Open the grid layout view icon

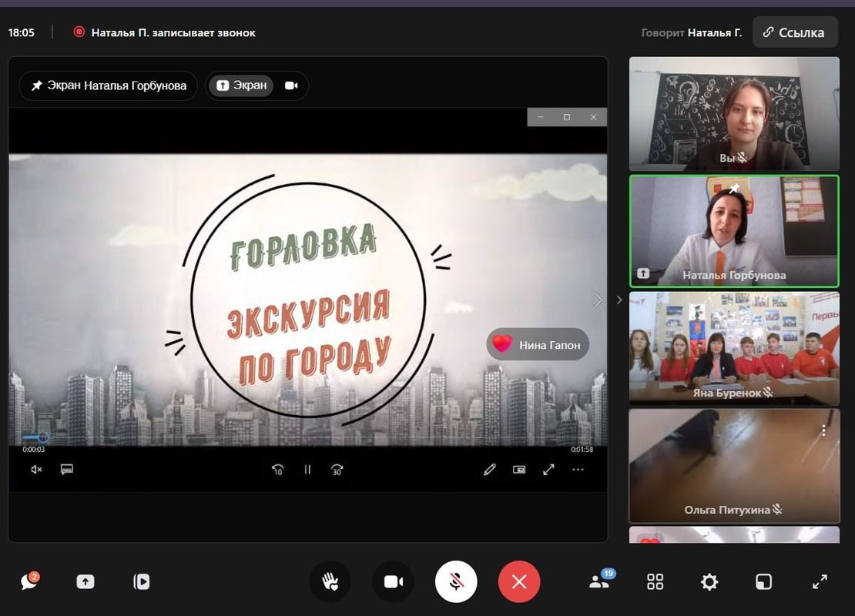click(655, 581)
